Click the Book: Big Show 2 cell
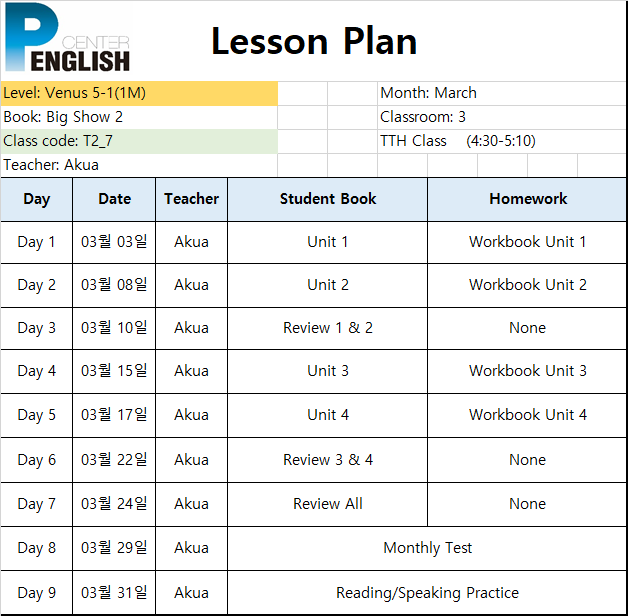This screenshot has width=629, height=616. [139, 118]
